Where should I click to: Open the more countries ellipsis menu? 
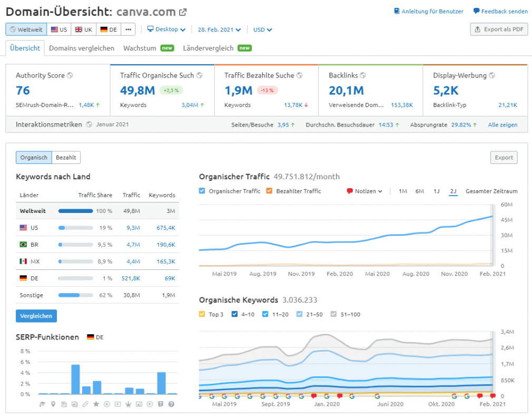(x=128, y=30)
